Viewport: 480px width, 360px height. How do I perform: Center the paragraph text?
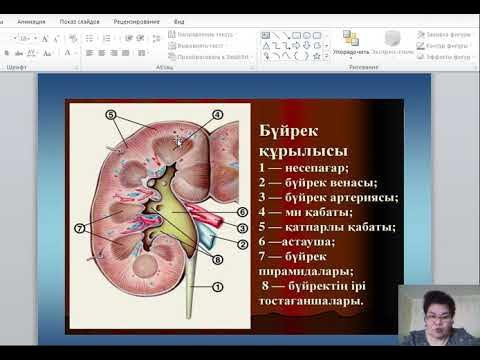(x=102, y=53)
